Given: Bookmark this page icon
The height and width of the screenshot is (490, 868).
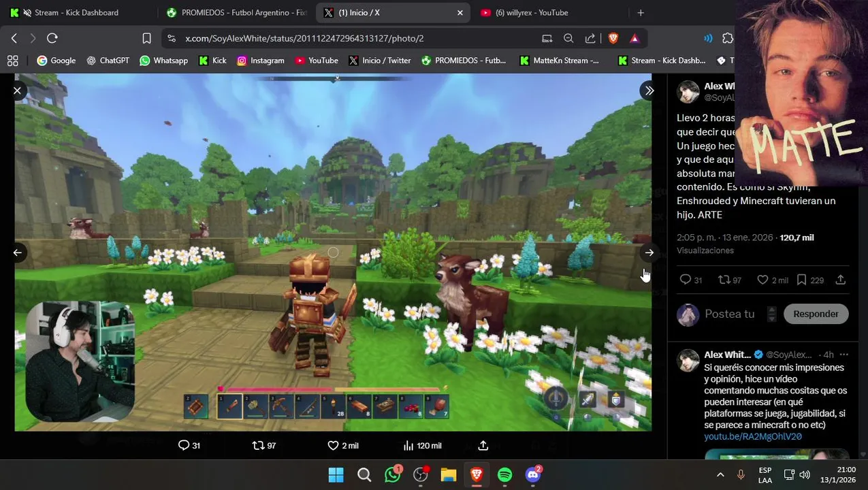Looking at the screenshot, I should click(146, 38).
